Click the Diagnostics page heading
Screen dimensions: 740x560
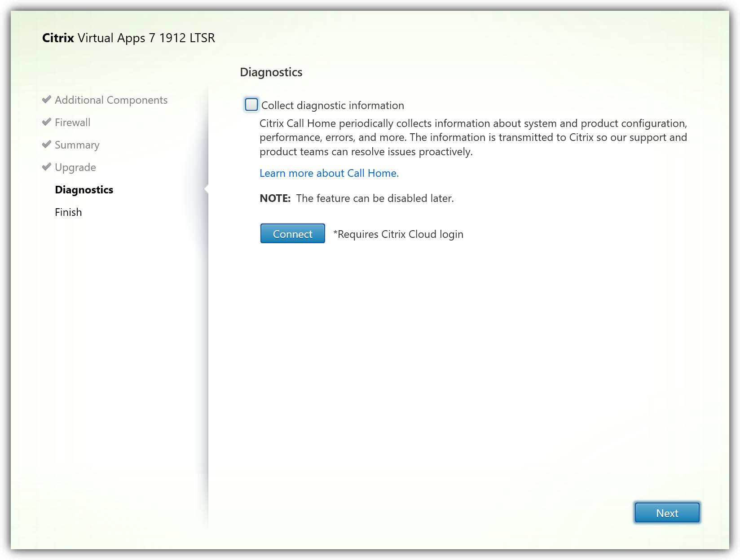pos(271,72)
